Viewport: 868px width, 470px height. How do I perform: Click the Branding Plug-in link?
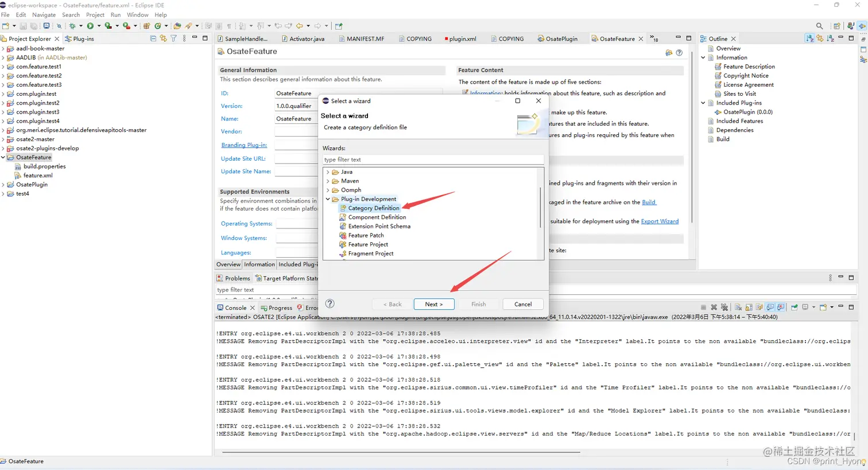244,145
